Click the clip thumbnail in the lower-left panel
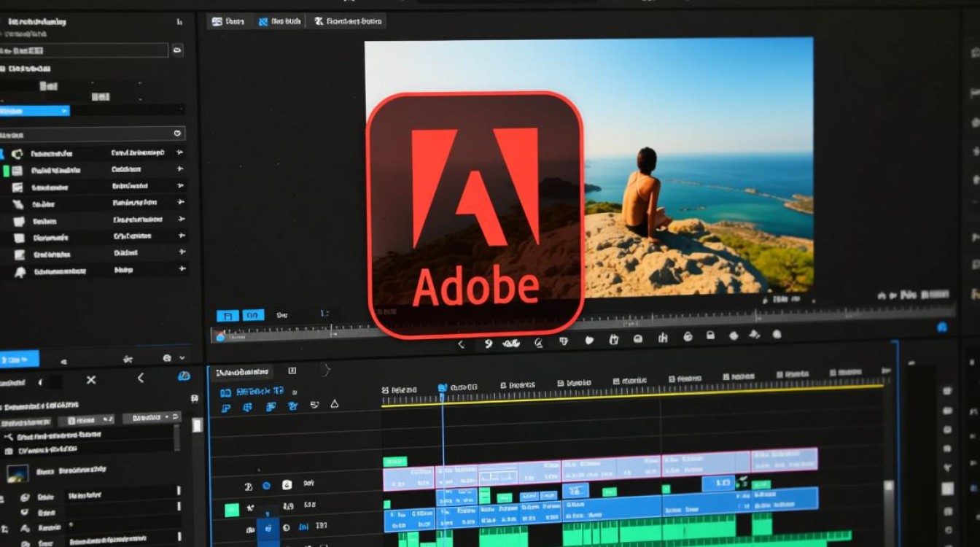 [17, 473]
